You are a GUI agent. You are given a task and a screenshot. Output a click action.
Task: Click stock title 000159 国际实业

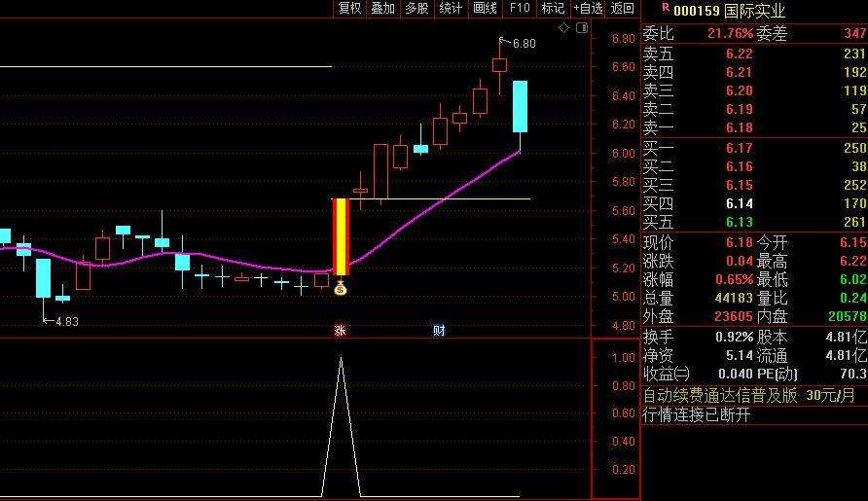[x=729, y=11]
